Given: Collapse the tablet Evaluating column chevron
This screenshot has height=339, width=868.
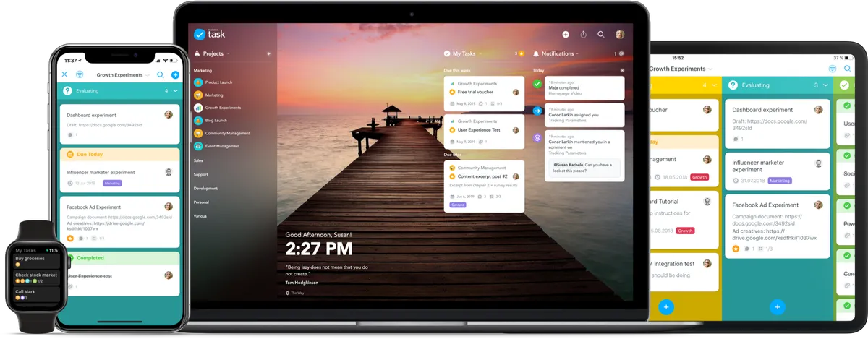Looking at the screenshot, I should [x=825, y=85].
